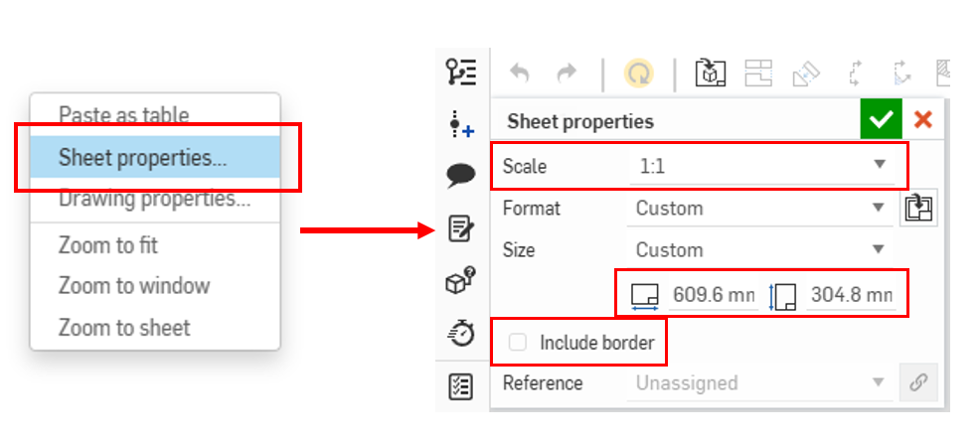Image resolution: width=980 pixels, height=444 pixels.
Task: Click the import format icon beside Format
Action: [x=918, y=209]
